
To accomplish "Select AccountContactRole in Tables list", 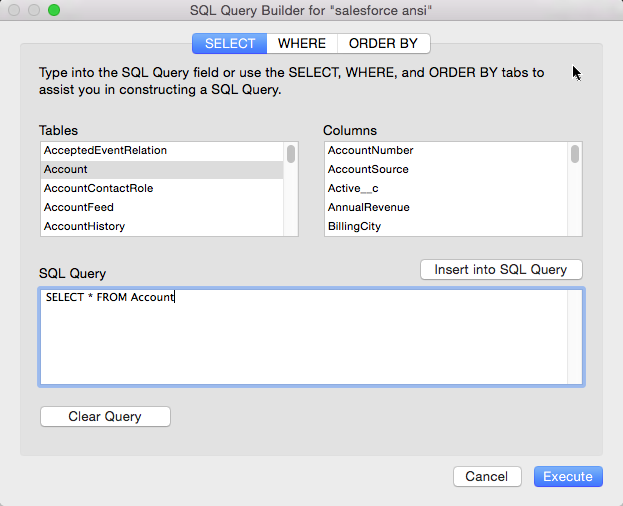I will [162, 188].
